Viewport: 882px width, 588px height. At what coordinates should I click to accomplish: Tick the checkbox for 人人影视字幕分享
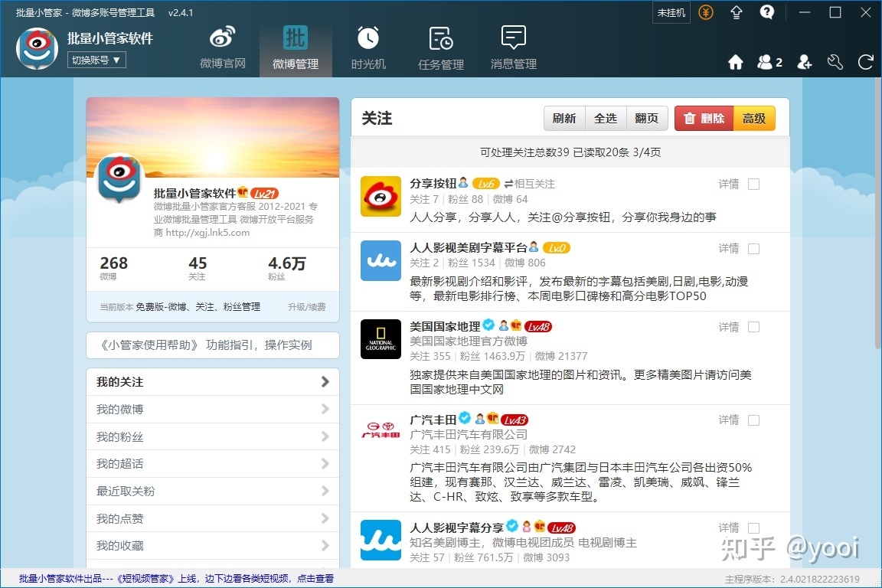click(753, 528)
